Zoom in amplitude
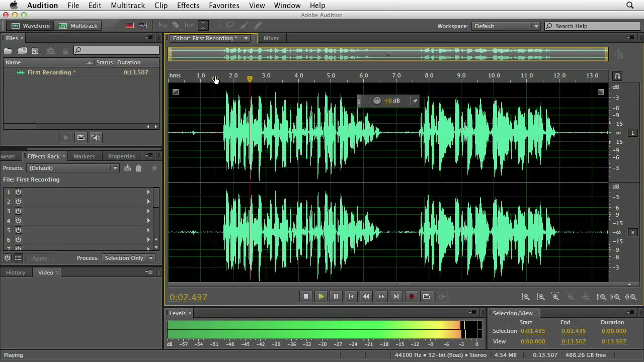This screenshot has width=644, height=362. click(x=526, y=297)
